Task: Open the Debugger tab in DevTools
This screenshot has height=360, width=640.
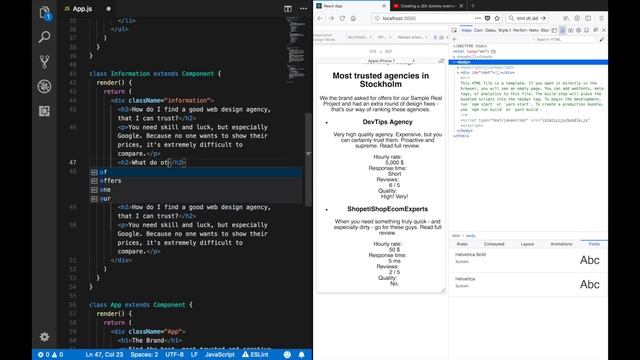Action: point(491,30)
